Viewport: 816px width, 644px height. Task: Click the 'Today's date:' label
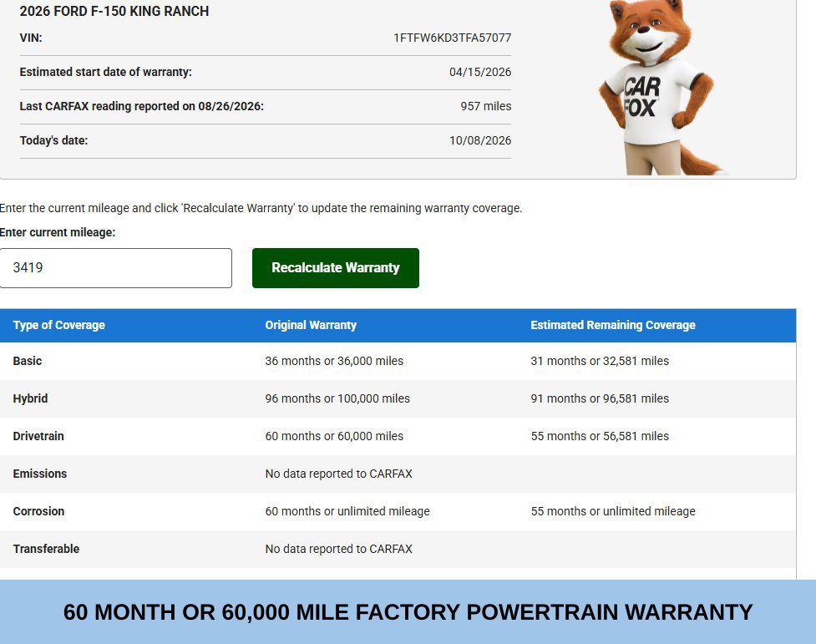pyautogui.click(x=53, y=140)
